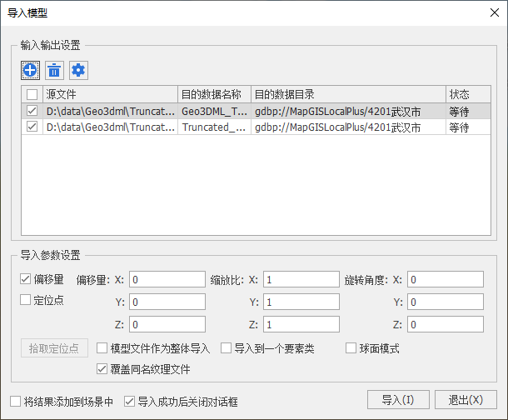Enable the 球面模式 checkbox
508x420 pixels.
pyautogui.click(x=350, y=348)
